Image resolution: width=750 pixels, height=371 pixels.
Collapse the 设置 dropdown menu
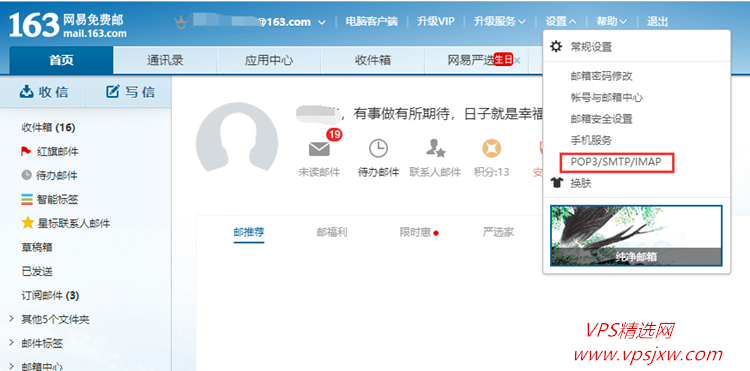561,22
